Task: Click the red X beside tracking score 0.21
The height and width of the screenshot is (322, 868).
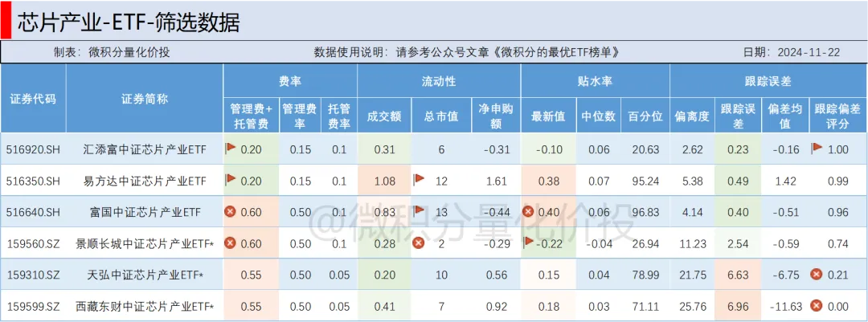Action: pyautogui.click(x=817, y=275)
